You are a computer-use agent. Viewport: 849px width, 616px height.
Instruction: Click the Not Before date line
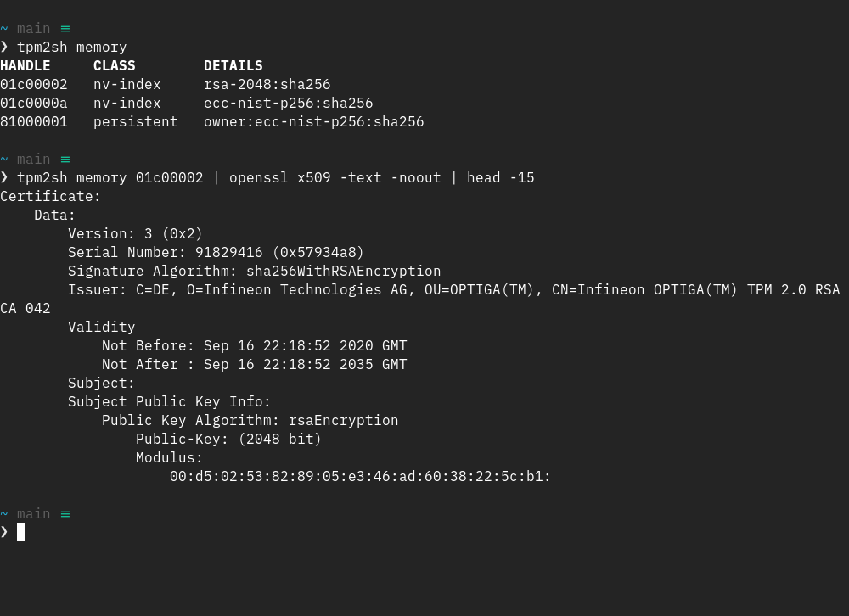tap(255, 346)
